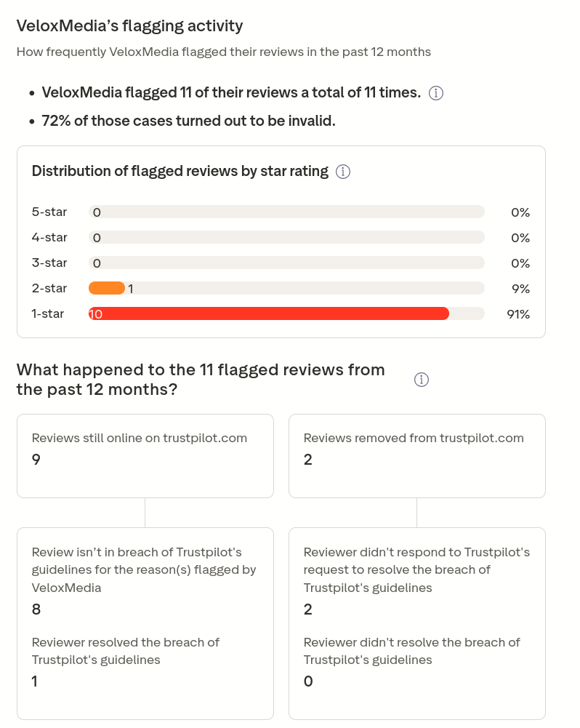Click Review isn't in breach of guidelines text

point(144,569)
